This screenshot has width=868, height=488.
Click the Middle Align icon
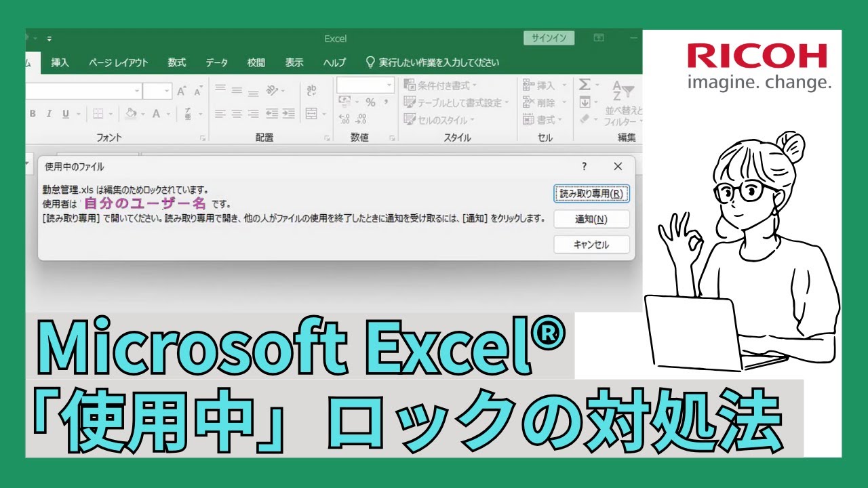pyautogui.click(x=237, y=90)
